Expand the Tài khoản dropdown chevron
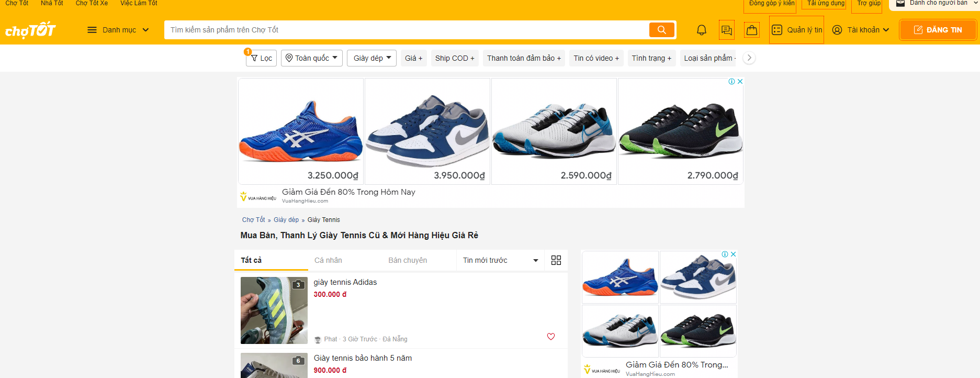980x378 pixels. tap(886, 30)
